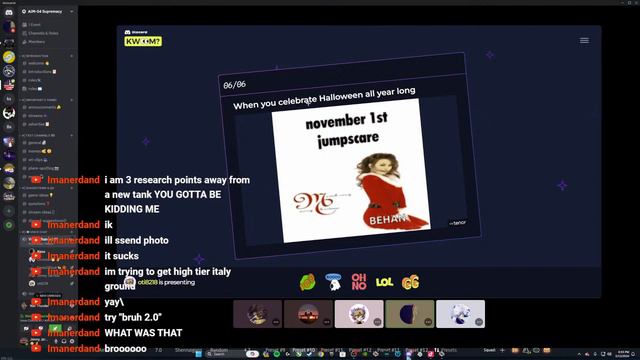640x360 pixels.
Task: Open Windows Start button on taskbar
Action: click(199, 354)
